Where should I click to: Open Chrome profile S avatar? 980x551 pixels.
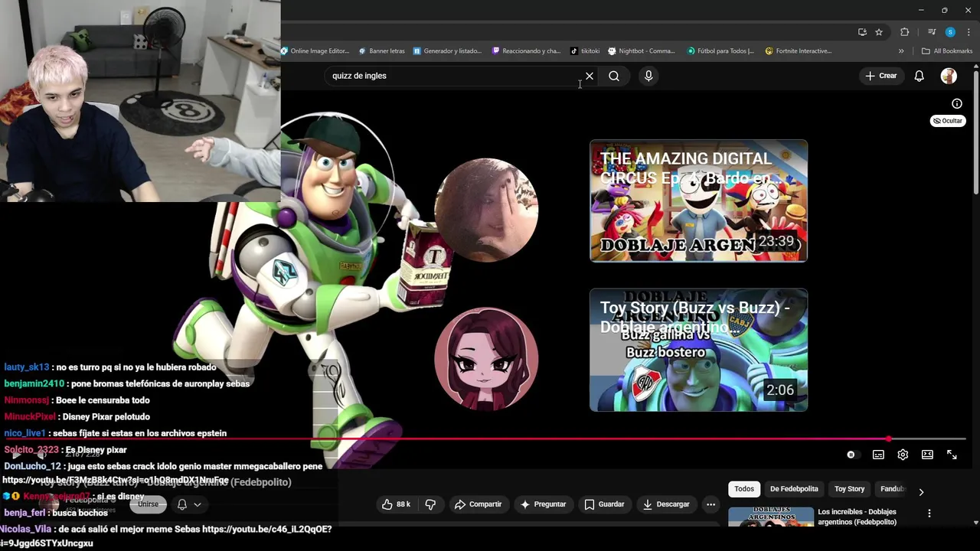click(950, 32)
